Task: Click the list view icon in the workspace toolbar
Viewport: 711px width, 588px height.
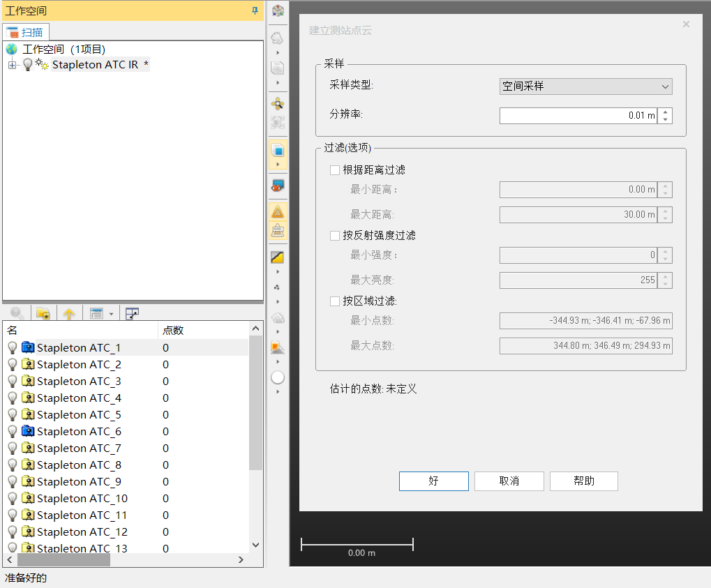Action: [x=97, y=313]
